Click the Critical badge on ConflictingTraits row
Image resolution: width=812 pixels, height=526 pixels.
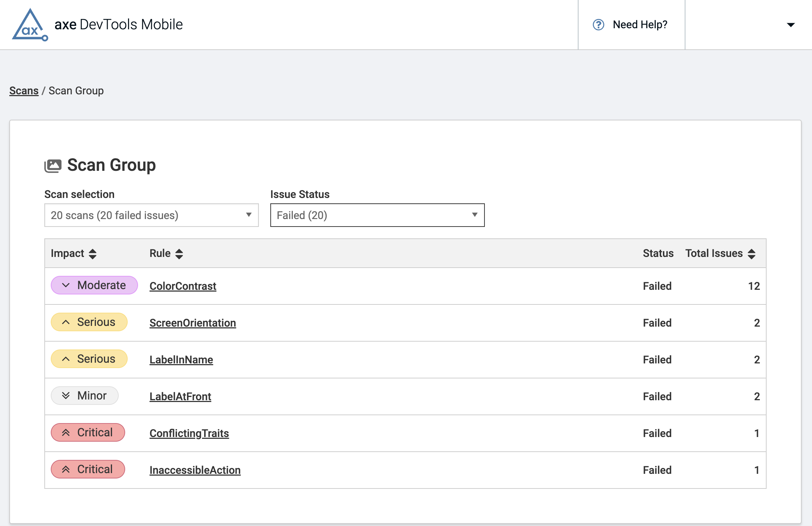[88, 432]
